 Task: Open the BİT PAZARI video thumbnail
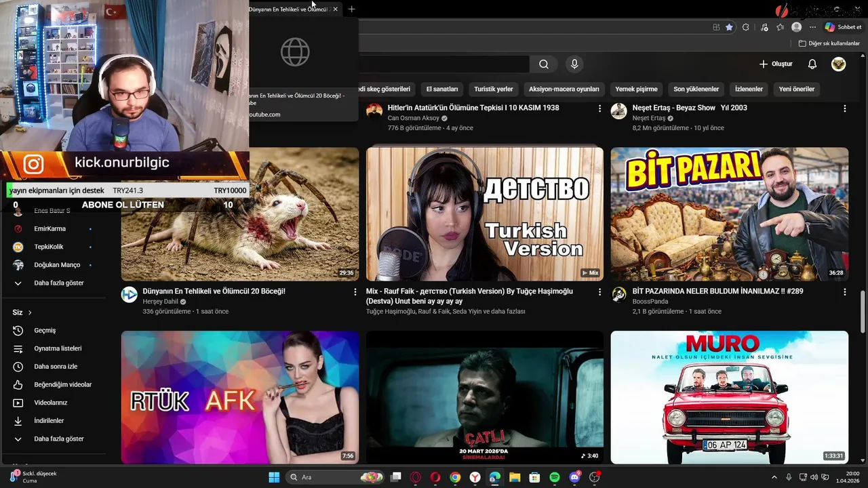tap(729, 214)
